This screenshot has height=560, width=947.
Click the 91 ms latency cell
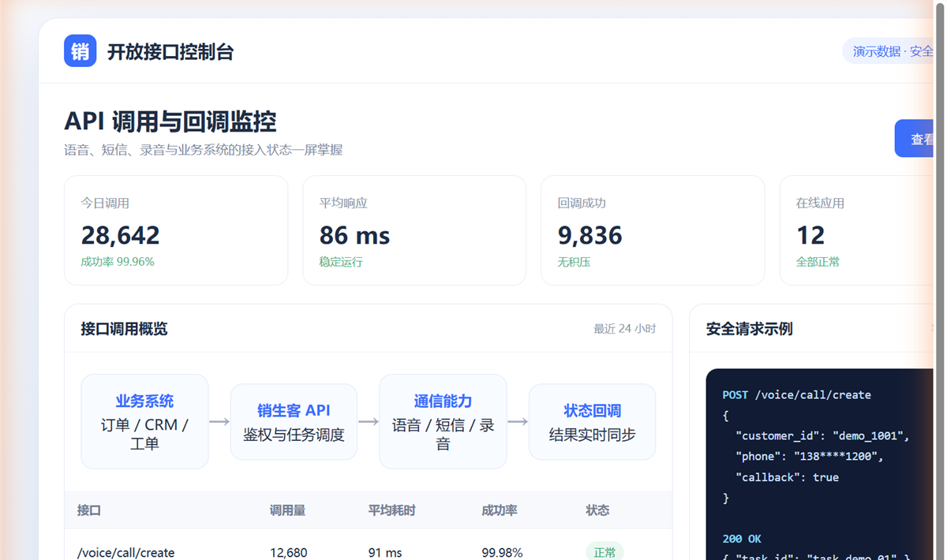[x=385, y=553]
